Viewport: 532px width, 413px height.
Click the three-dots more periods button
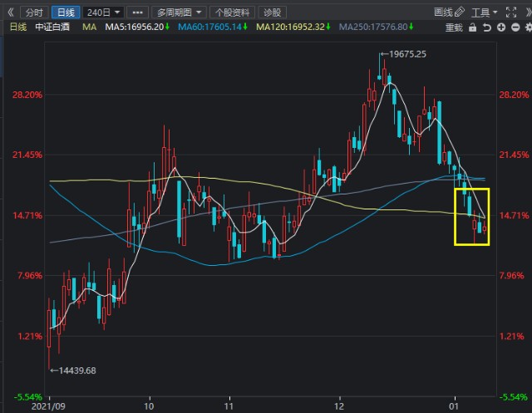[138, 12]
